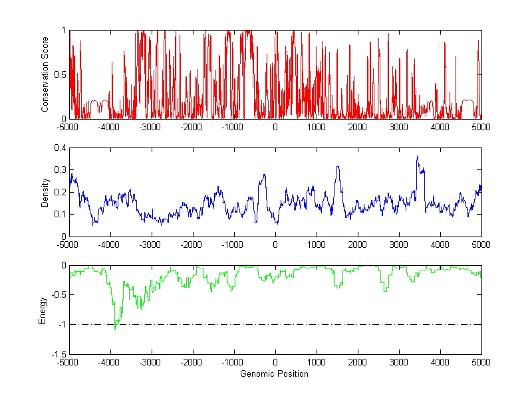Click the Genomic Position x-axis label
Image resolution: width=532 pixels, height=398 pixels.
[x=275, y=373]
